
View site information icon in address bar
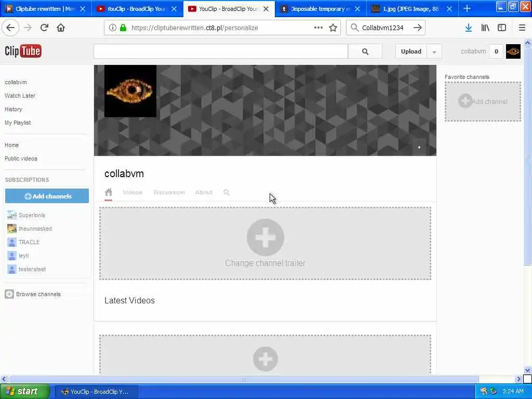(112, 28)
